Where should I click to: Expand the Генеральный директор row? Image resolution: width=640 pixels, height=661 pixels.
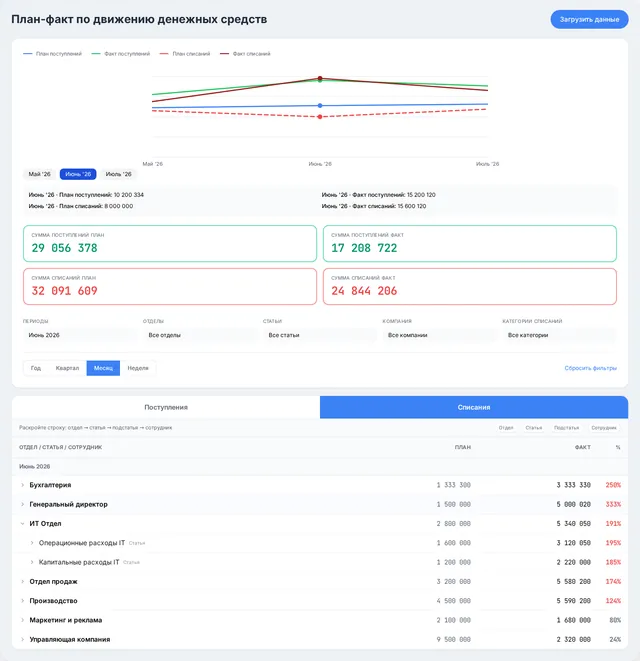tap(23, 505)
